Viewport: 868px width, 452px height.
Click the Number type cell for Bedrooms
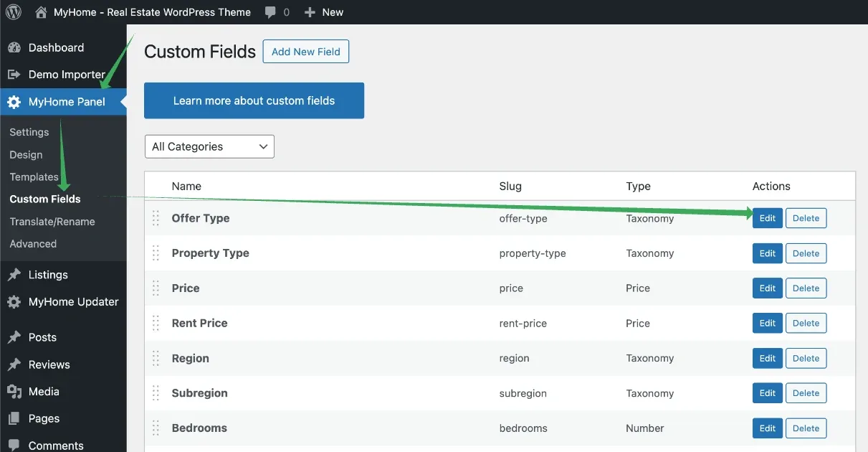click(x=645, y=428)
